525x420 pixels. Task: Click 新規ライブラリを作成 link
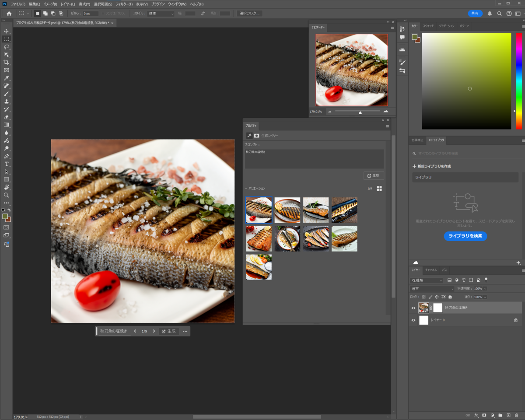[431, 166]
